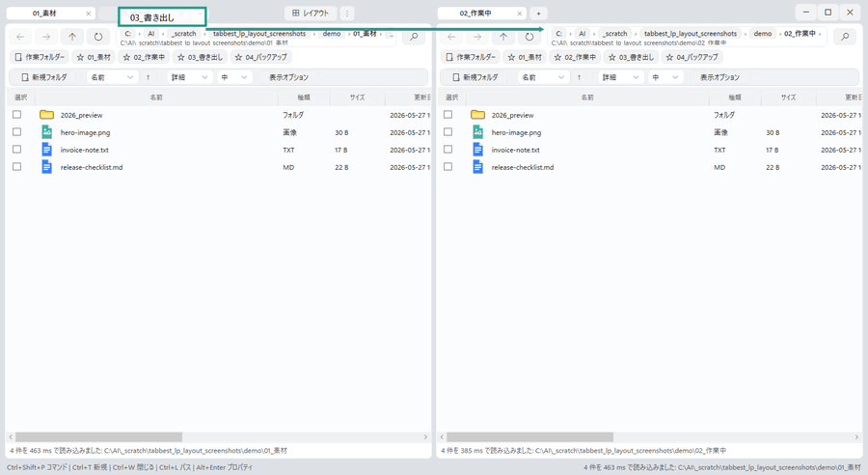The image size is (868, 475).
Task: Open the 名前 sort dropdown in right pane
Action: pos(544,77)
